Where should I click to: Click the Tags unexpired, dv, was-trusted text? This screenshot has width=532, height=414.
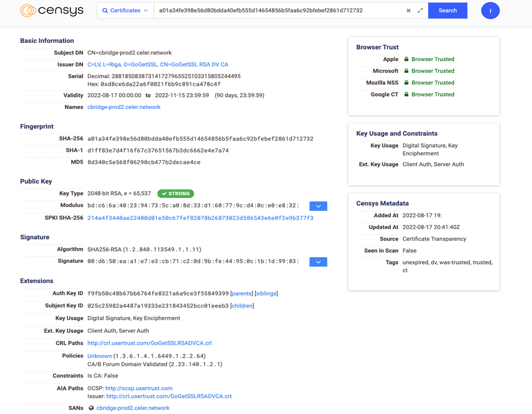coord(447,266)
